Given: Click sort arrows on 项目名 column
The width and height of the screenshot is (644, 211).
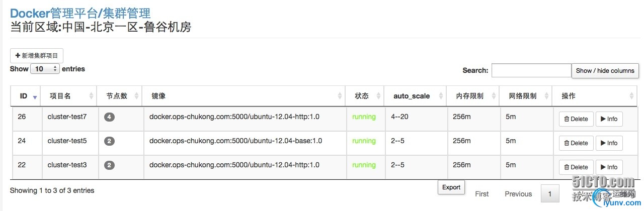Looking at the screenshot, I should 92,96.
